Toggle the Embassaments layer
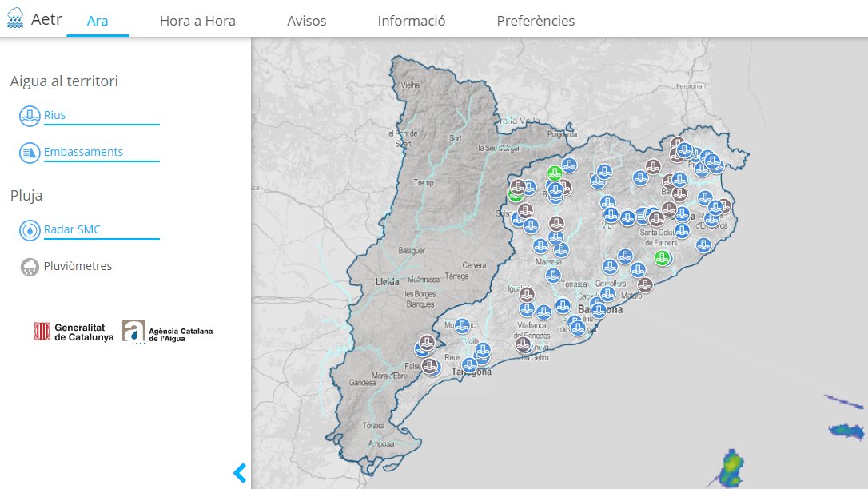Image resolution: width=868 pixels, height=489 pixels. pyautogui.click(x=84, y=151)
